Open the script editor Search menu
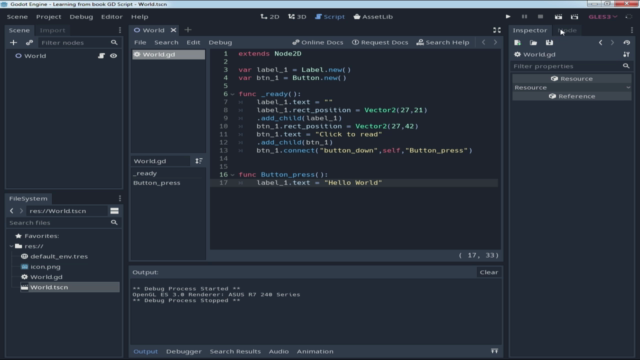The width and height of the screenshot is (640, 360). click(x=166, y=42)
